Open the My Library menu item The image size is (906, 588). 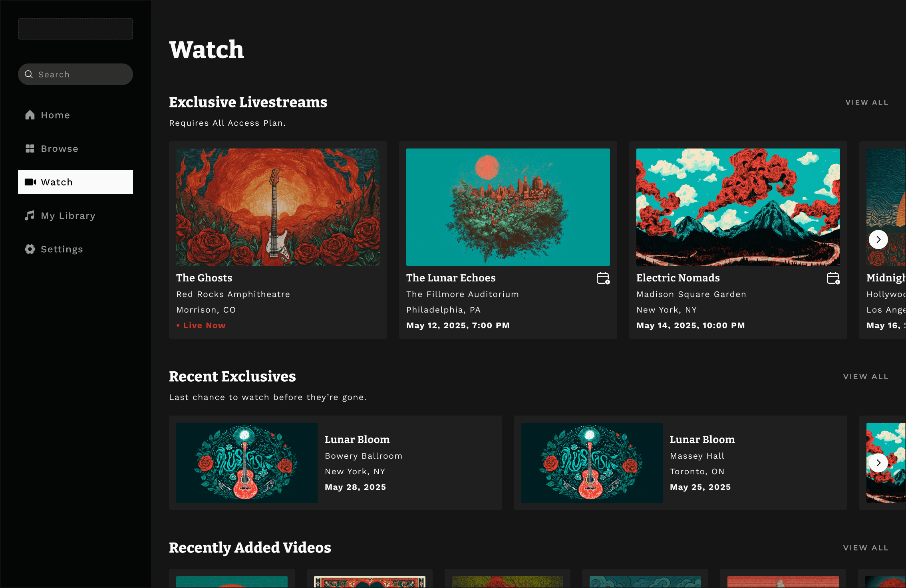pos(68,216)
